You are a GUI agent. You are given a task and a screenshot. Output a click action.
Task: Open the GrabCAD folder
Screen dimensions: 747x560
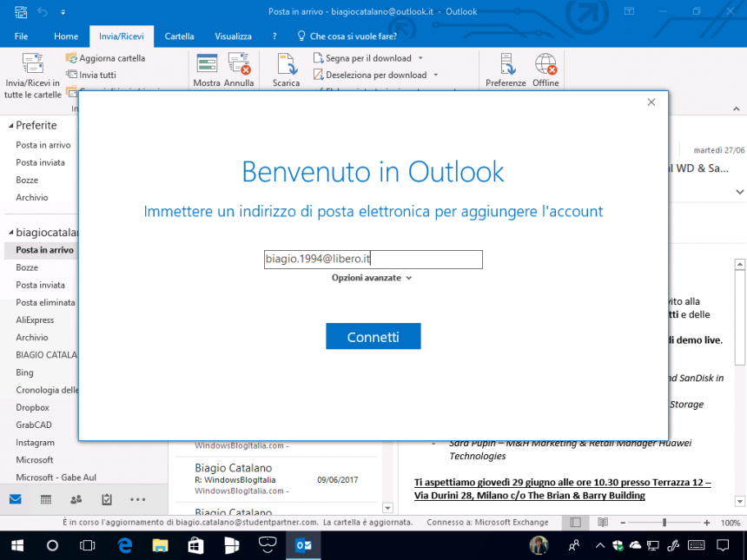click(x=33, y=425)
